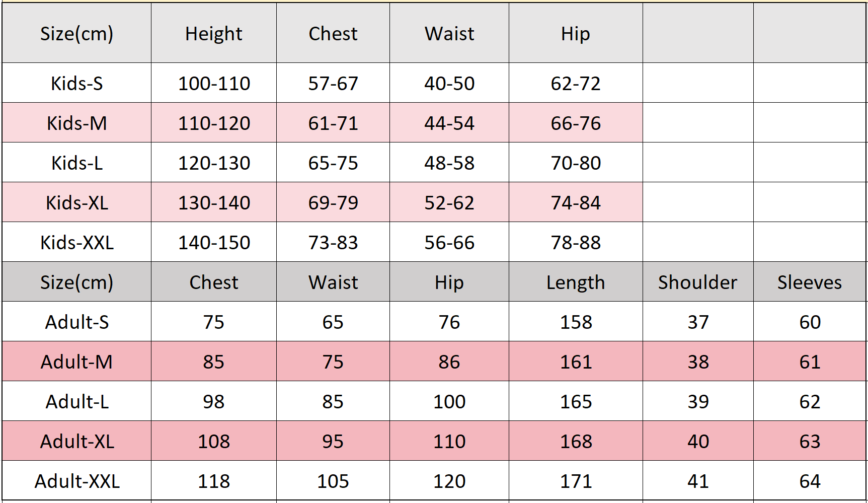
Task: Click the Adult-XXL row label
Action: (76, 481)
